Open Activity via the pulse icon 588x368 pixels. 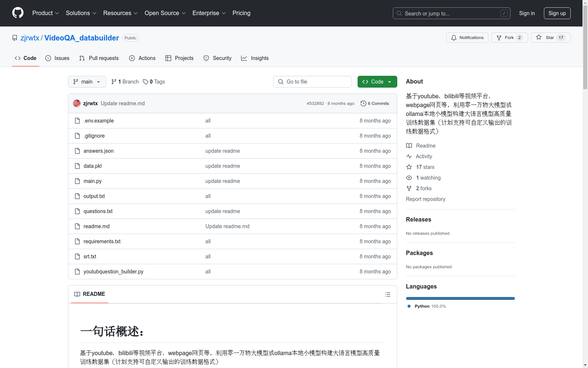409,156
